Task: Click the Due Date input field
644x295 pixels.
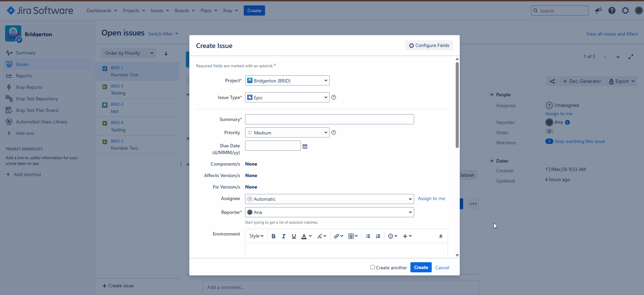Action: (x=273, y=146)
